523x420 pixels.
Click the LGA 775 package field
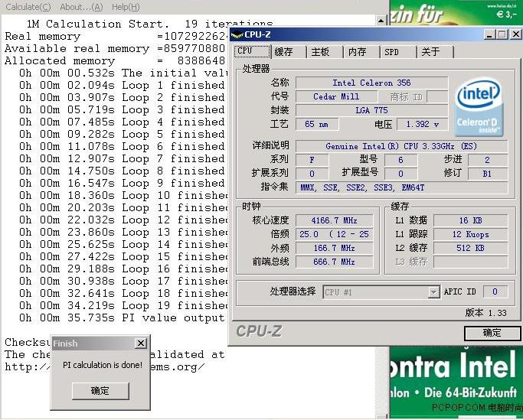pos(371,110)
